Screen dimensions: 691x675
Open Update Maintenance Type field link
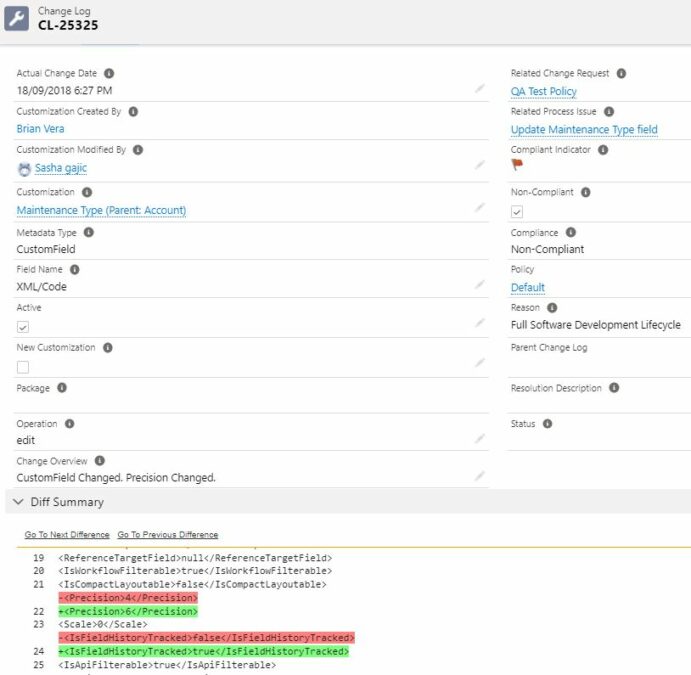(584, 130)
